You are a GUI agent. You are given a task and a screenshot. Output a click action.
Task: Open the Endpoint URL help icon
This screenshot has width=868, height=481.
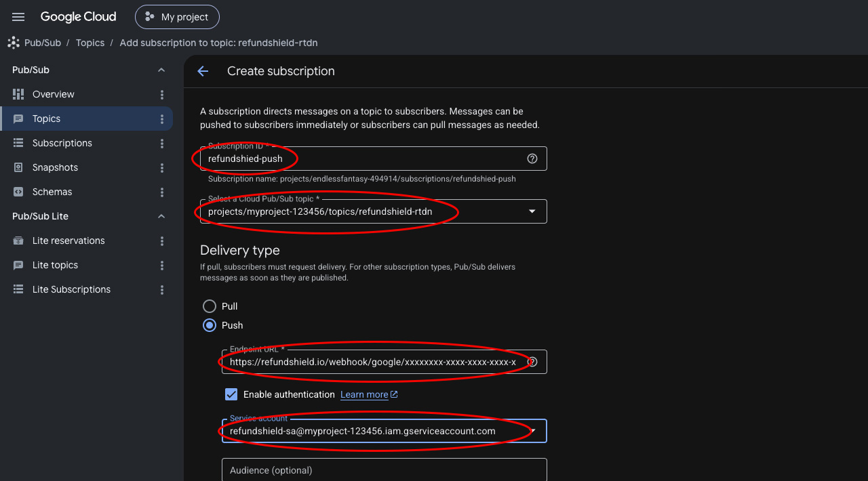(x=532, y=362)
